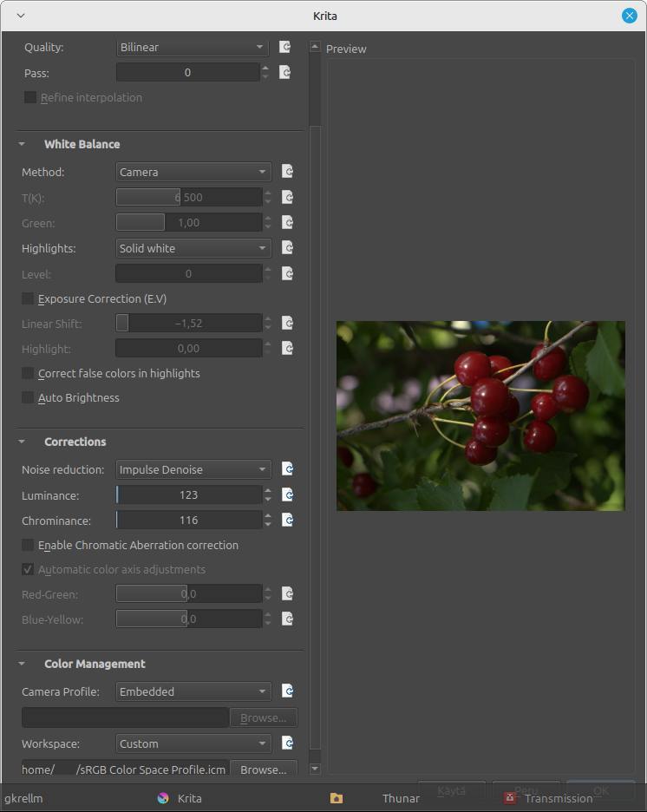Screen dimensions: 647x812
Task: Toggle Refine interpolation checkbox
Action: [30, 97]
